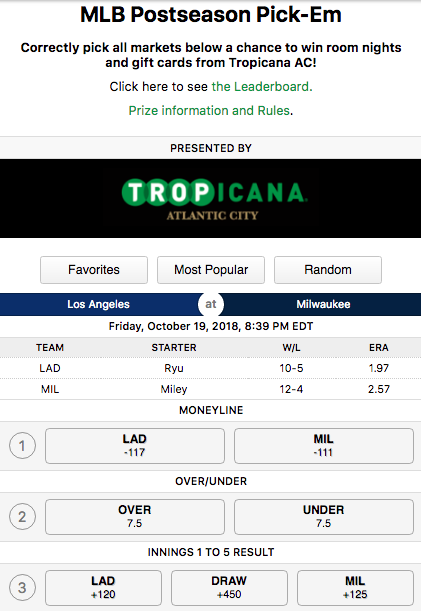Click the Los Angeles team header
421x611 pixels.
tap(99, 304)
